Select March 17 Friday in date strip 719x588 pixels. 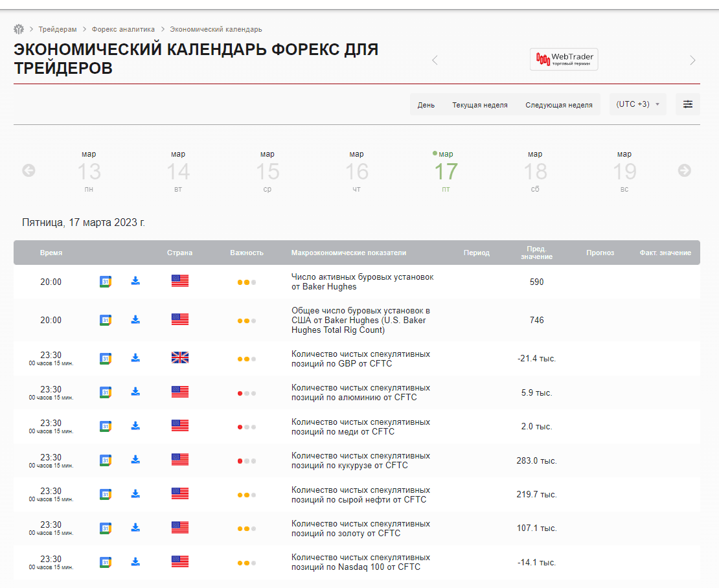446,172
